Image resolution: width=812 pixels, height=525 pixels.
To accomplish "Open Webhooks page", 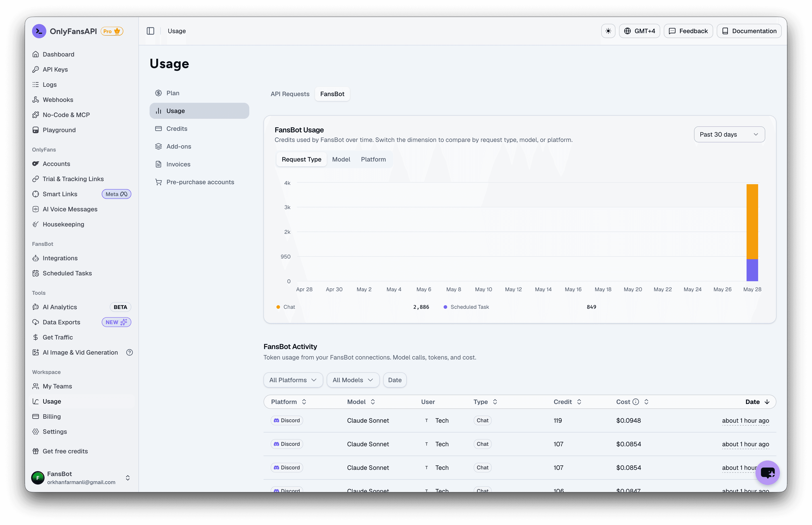I will click(58, 99).
